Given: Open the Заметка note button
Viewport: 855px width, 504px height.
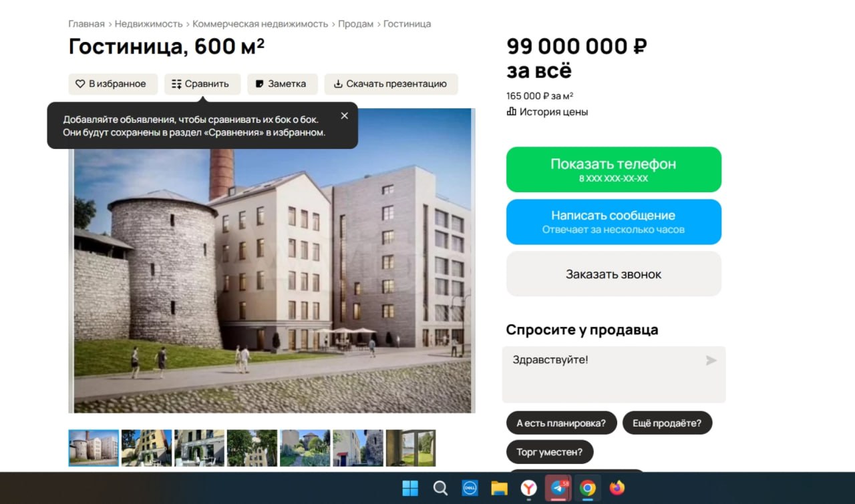Looking at the screenshot, I should point(282,84).
